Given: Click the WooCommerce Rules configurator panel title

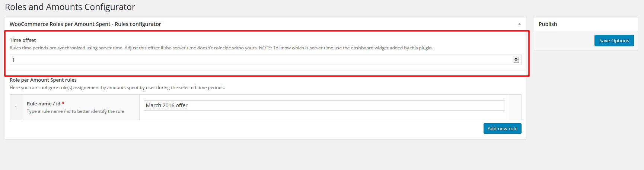Looking at the screenshot, I should coord(85,24).
